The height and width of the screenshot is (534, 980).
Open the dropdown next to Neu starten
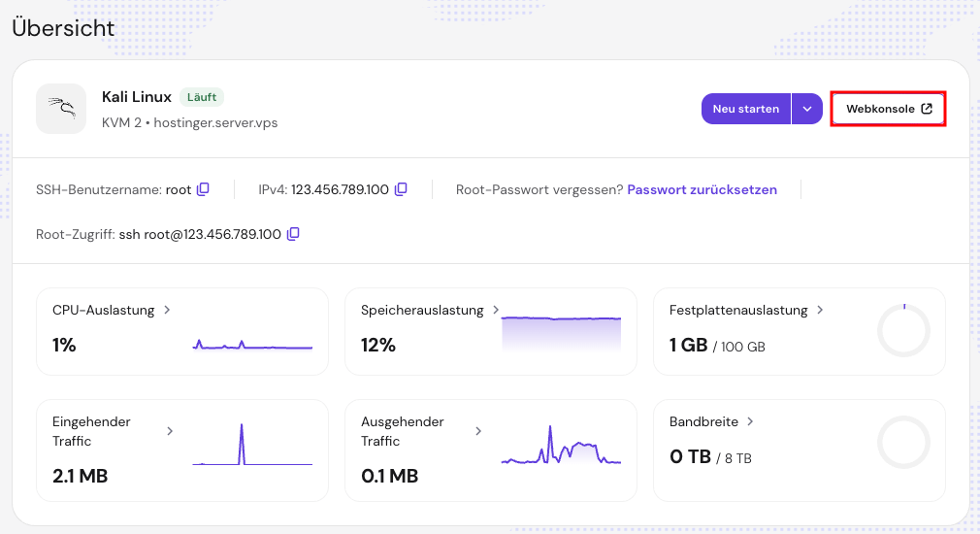point(807,109)
